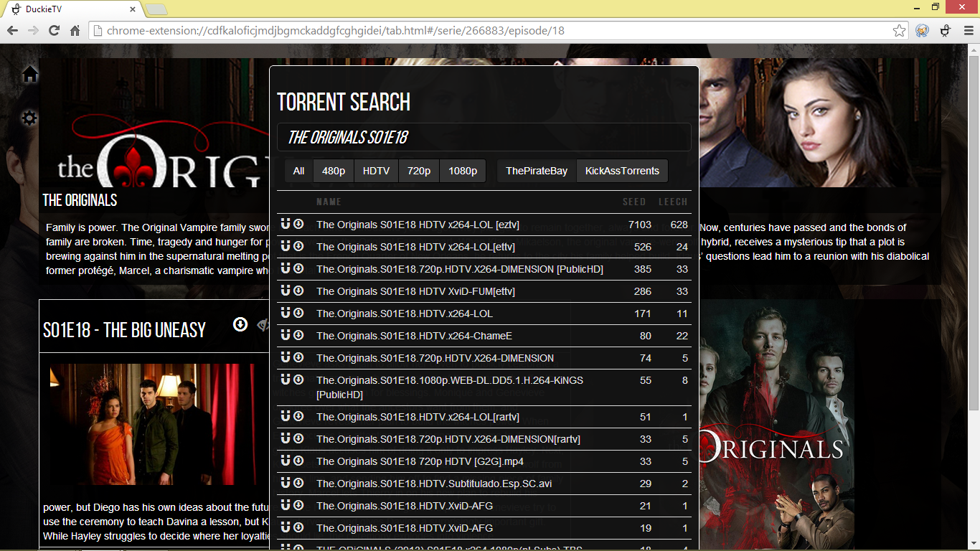
Task: Edit the search query THE ORIGINALS S01E18
Action: [x=484, y=137]
